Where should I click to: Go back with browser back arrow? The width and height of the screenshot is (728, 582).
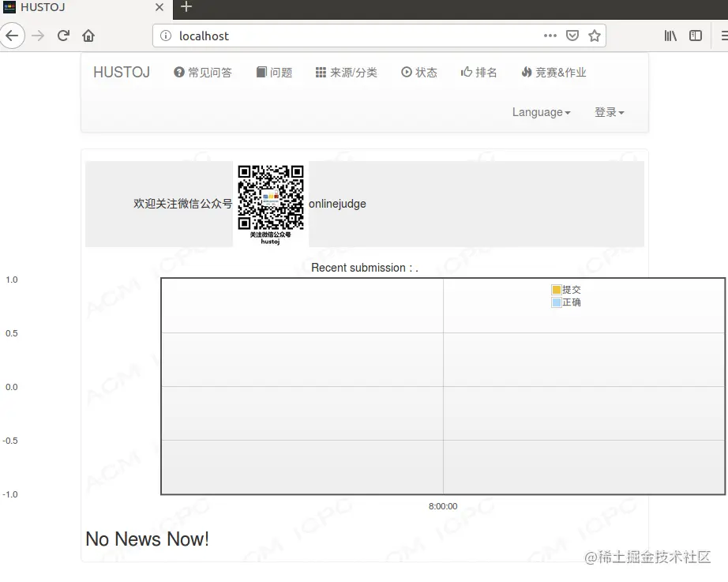pos(12,36)
